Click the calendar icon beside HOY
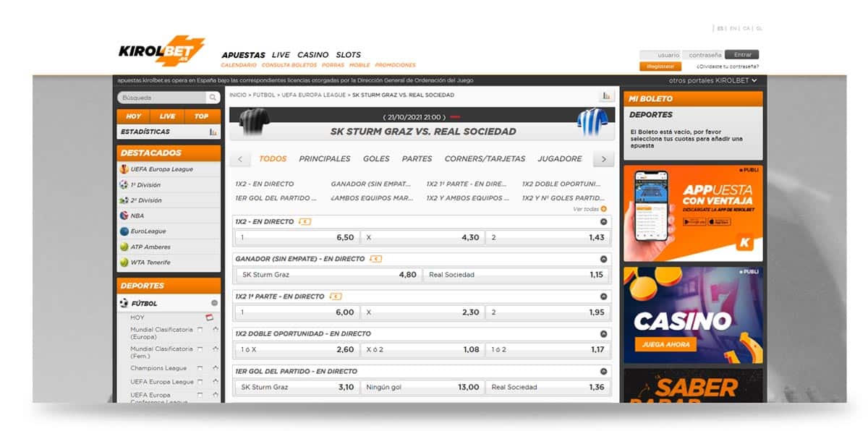Screen dimensions: 868x431 tap(210, 317)
